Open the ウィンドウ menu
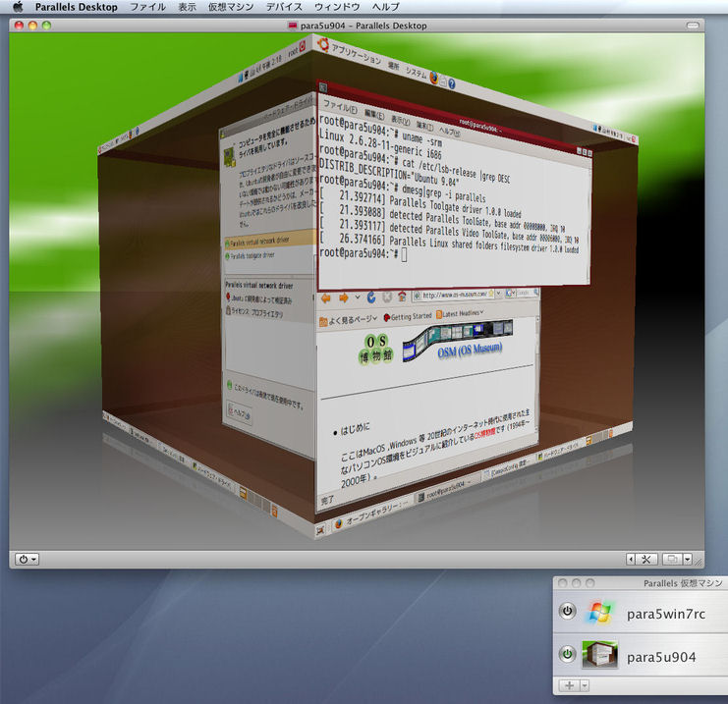The width and height of the screenshot is (728, 704). pos(337,7)
